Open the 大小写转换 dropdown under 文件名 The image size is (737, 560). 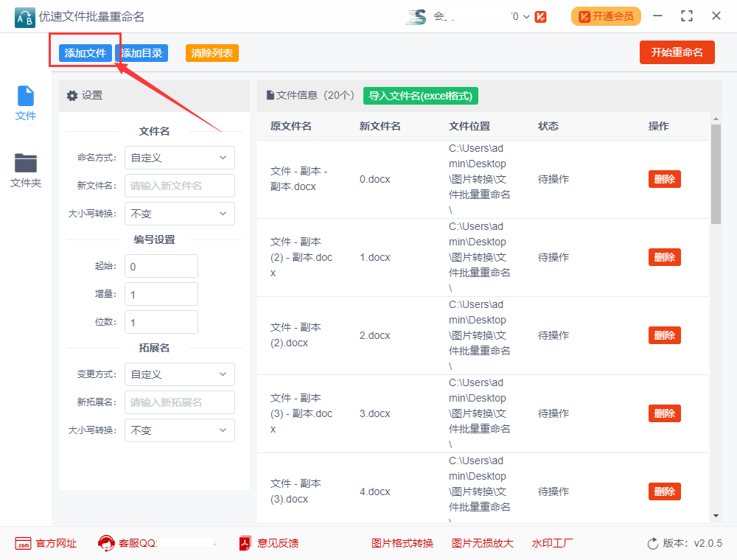179,214
